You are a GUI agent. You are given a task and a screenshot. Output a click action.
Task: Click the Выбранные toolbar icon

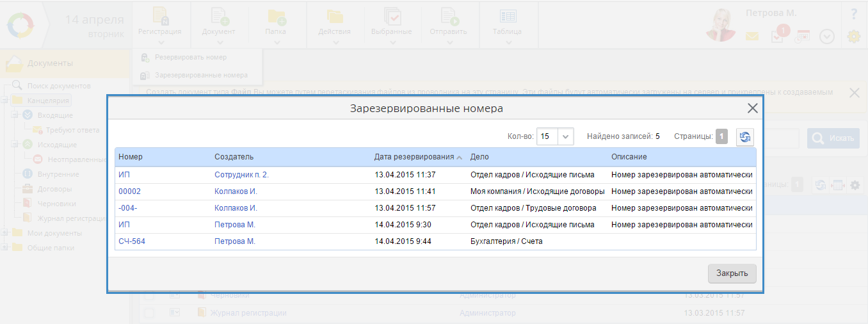391,17
